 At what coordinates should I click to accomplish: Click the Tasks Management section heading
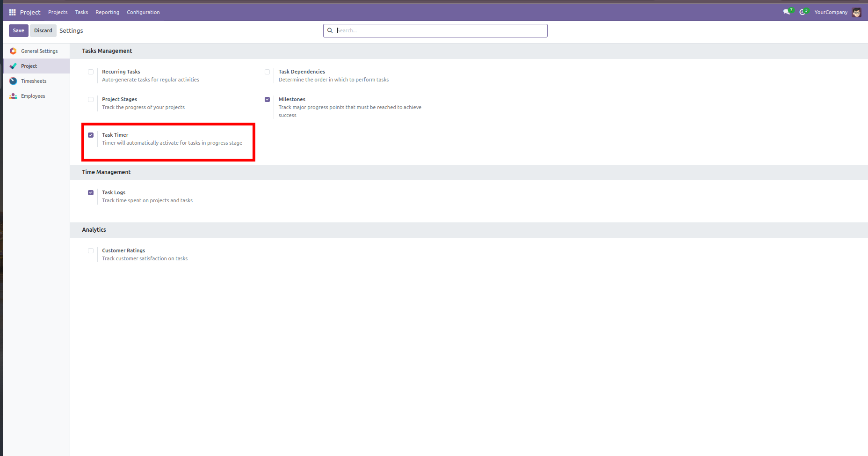coord(107,51)
